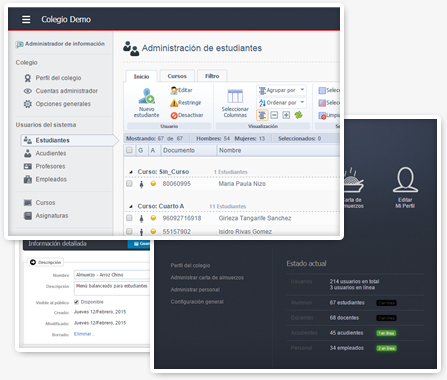
Task: Click the Eliminar link
Action: pos(84,334)
